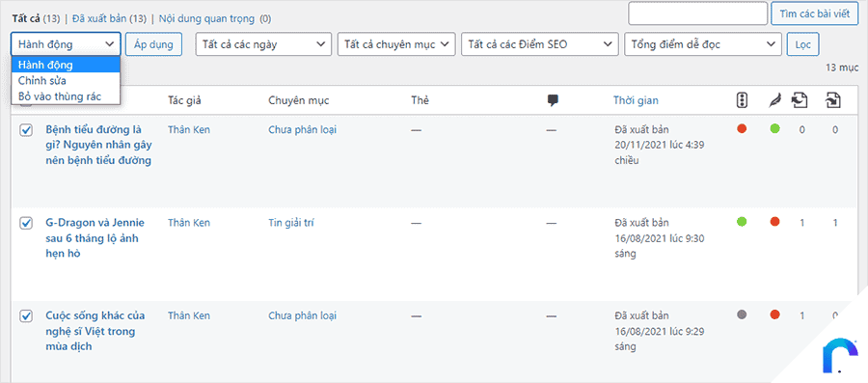
Task: Open the Tất cả các ngày dropdown
Action: tap(263, 44)
